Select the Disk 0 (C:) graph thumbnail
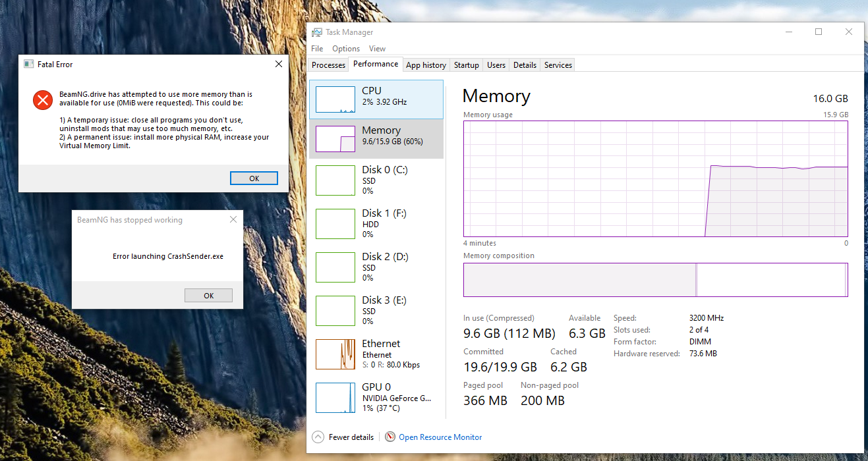This screenshot has height=461, width=868. pyautogui.click(x=335, y=180)
